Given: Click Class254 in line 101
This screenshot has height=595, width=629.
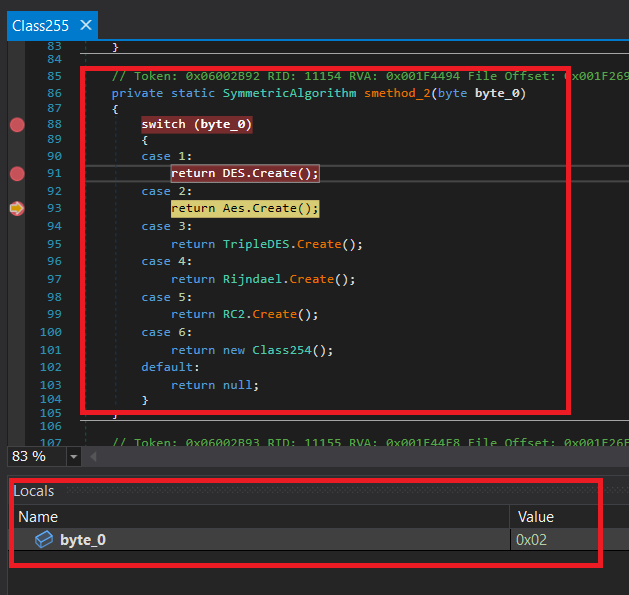Looking at the screenshot, I should (x=282, y=350).
